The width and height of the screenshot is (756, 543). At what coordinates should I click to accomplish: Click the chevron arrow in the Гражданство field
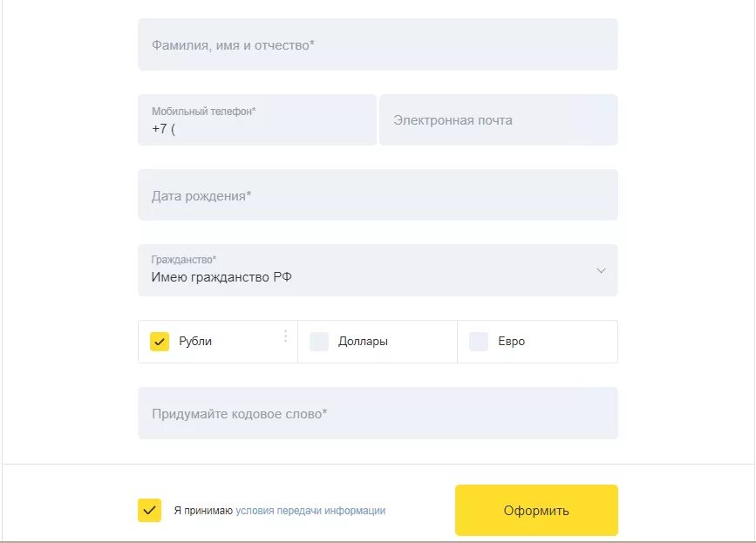pyautogui.click(x=601, y=271)
